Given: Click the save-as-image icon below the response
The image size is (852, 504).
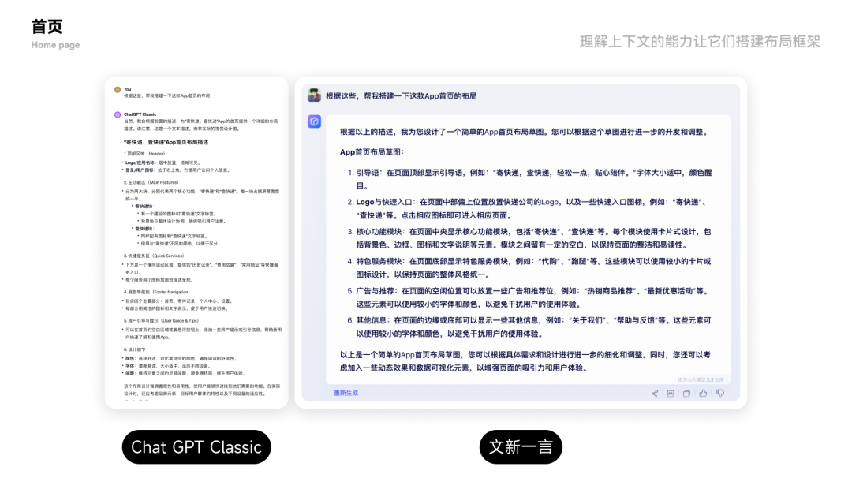Looking at the screenshot, I should coord(671,394).
